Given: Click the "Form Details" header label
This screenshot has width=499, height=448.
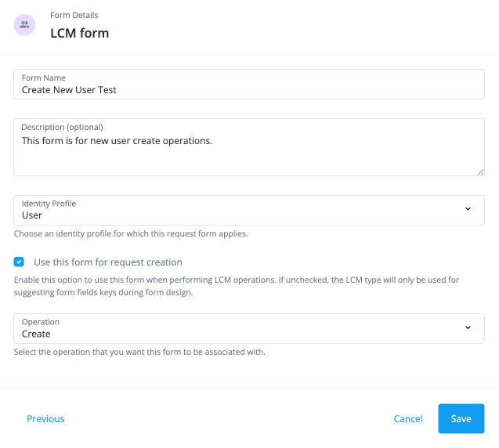Looking at the screenshot, I should tap(74, 15).
